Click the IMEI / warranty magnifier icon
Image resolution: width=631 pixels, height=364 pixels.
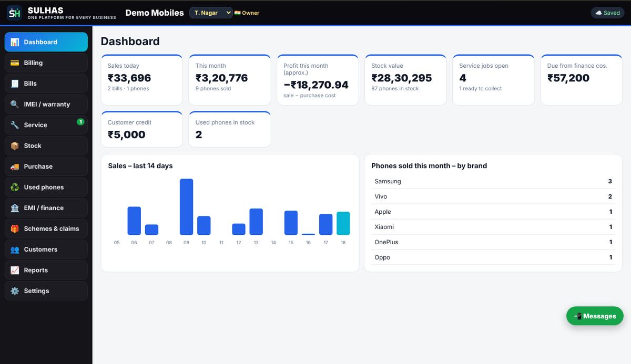coord(15,105)
